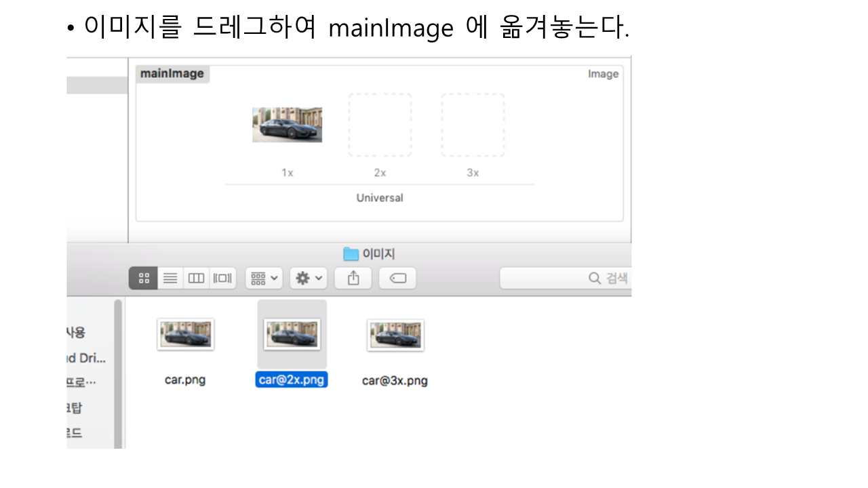The height and width of the screenshot is (488, 868).
Task: Select the 1x car image in mainImage
Action: tap(288, 125)
